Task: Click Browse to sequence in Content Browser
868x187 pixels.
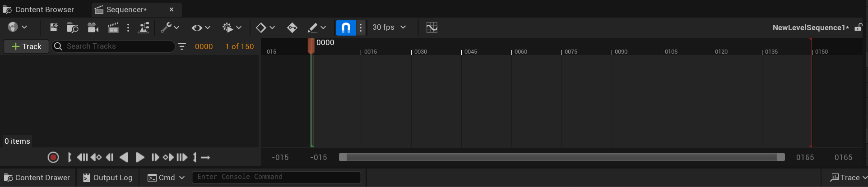Action: click(73, 27)
